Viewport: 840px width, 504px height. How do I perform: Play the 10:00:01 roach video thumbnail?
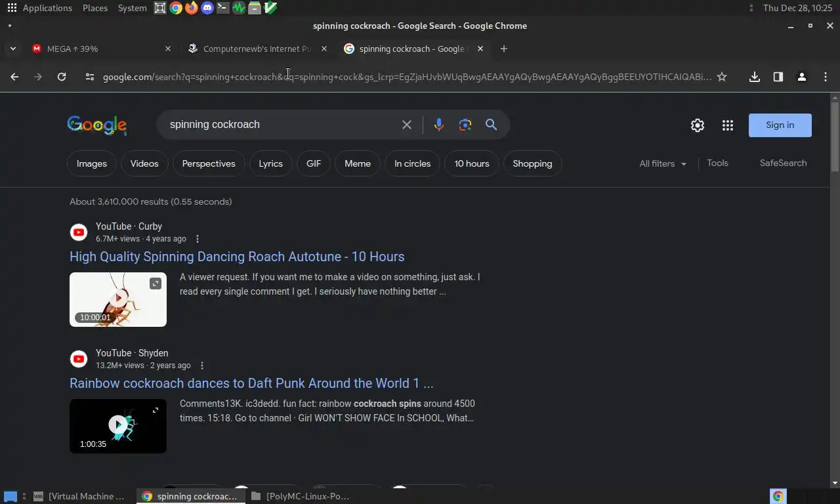tap(118, 299)
